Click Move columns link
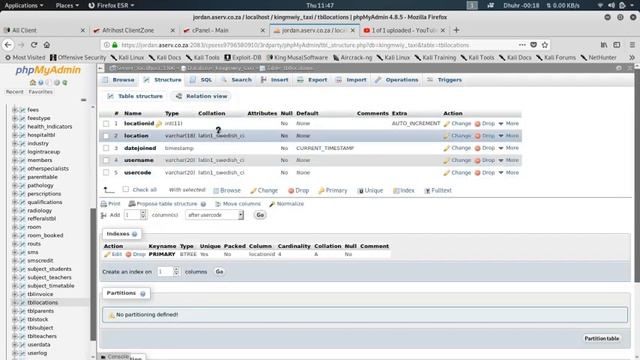The width and height of the screenshot is (640, 360). tap(238, 204)
